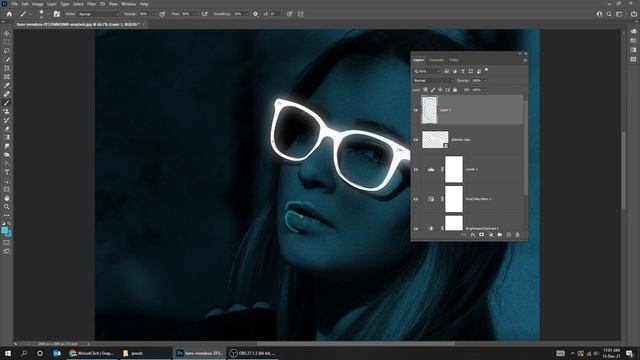This screenshot has width=640, height=360.
Task: Open the layer Fill dropdown
Action: point(484,90)
